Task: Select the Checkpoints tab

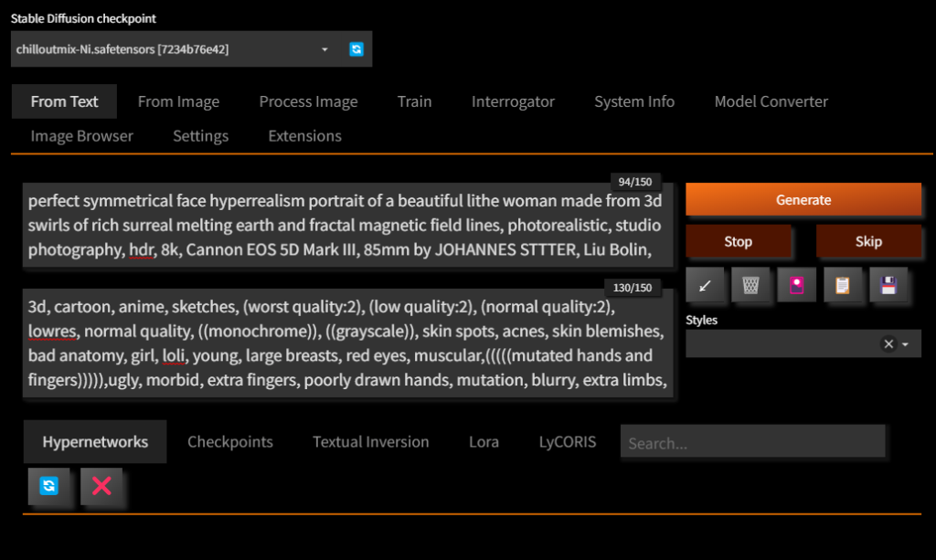Action: coord(230,442)
